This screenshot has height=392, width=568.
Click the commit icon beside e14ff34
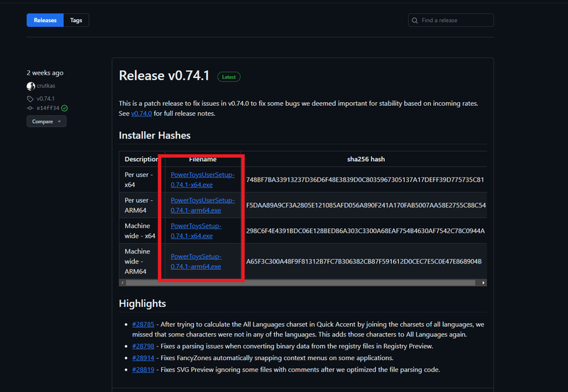[30, 109]
